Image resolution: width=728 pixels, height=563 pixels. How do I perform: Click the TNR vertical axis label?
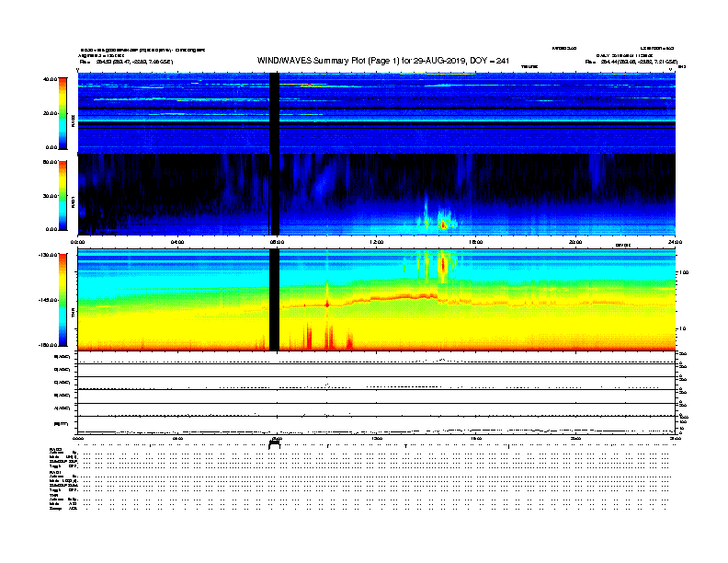click(73, 312)
